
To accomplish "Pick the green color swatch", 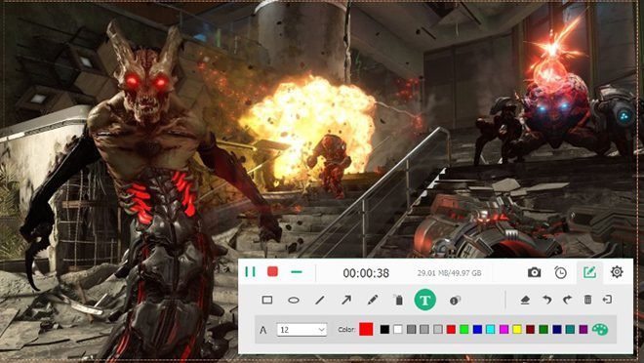I will pyautogui.click(x=464, y=329).
